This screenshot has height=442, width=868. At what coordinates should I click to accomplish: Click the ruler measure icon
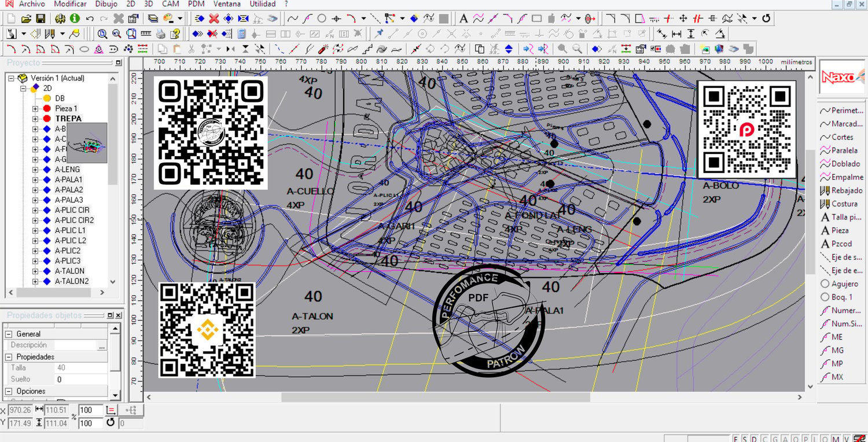coord(146,34)
